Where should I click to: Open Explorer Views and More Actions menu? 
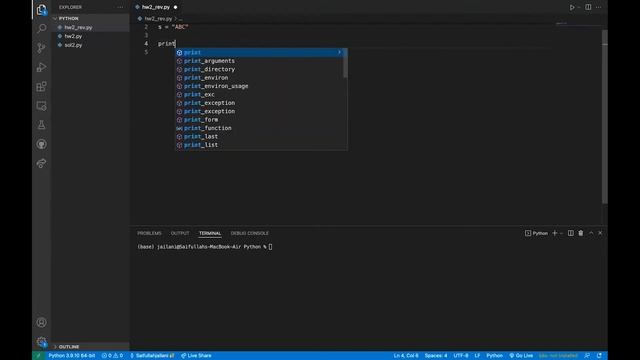tap(120, 7)
